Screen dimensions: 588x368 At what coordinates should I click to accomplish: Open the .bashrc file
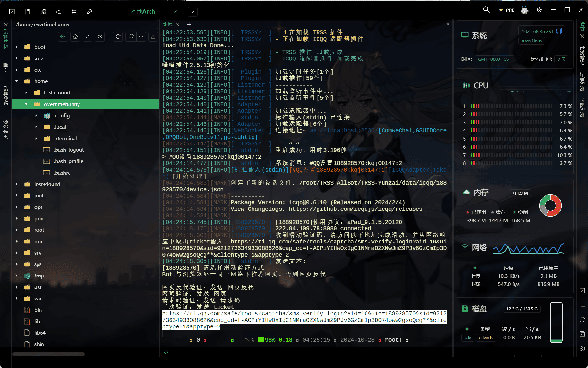[x=62, y=173]
